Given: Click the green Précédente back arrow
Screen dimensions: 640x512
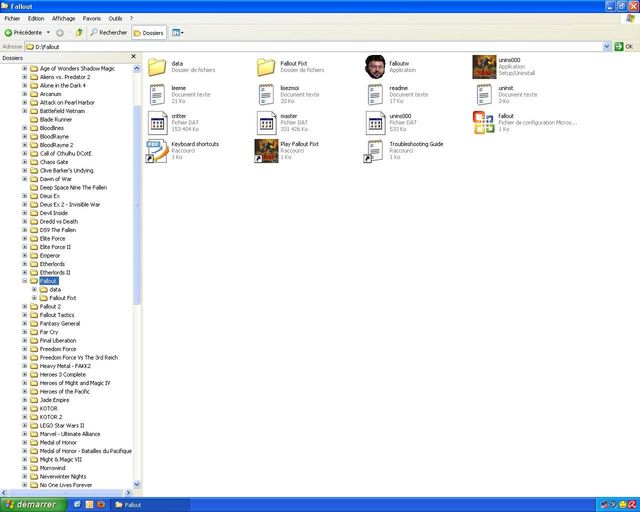Looking at the screenshot, I should click(8, 33).
